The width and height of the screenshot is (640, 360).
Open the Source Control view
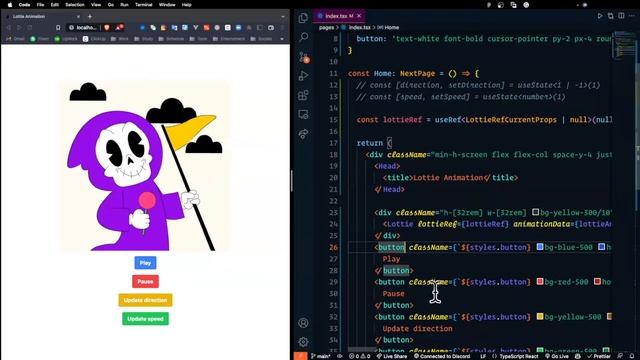point(304,57)
